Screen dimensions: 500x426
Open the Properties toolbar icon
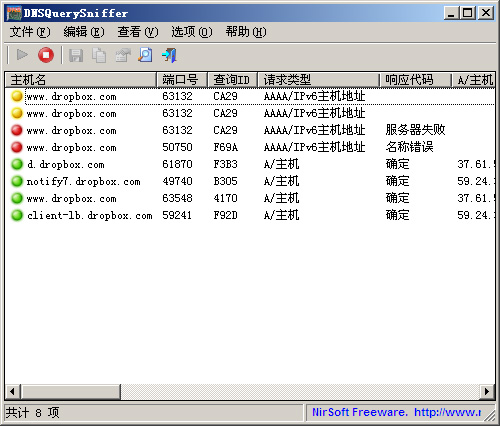pos(122,55)
